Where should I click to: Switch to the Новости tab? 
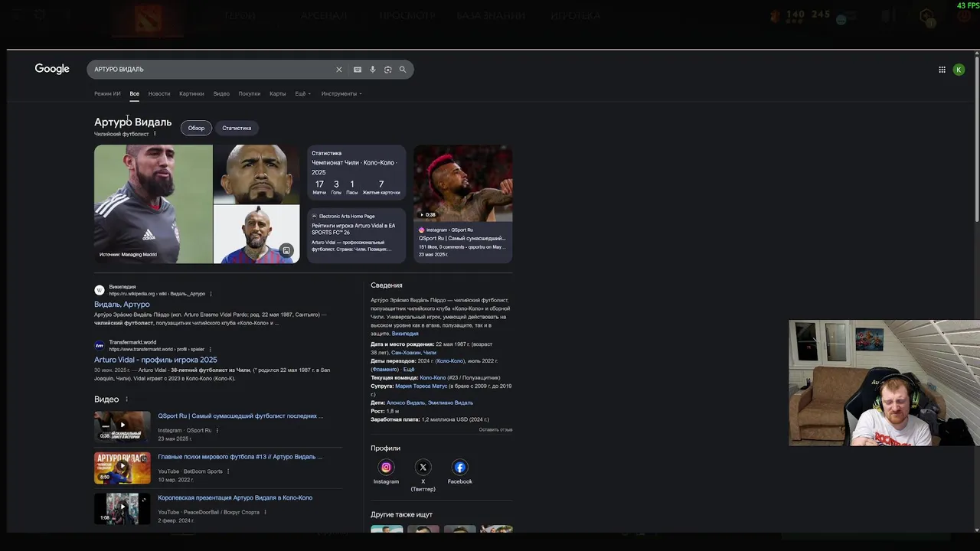point(159,93)
